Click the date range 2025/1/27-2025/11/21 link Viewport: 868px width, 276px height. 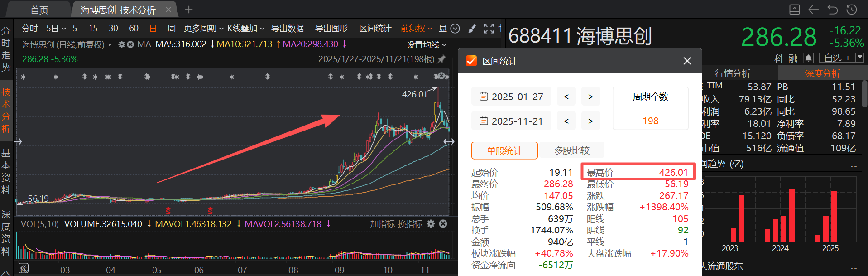coord(376,59)
